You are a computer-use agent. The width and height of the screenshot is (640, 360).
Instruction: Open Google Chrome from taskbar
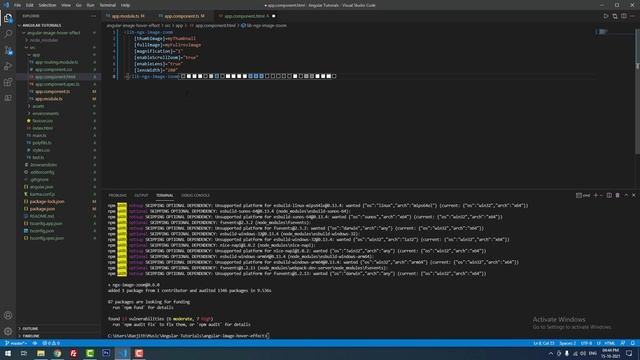[57, 353]
